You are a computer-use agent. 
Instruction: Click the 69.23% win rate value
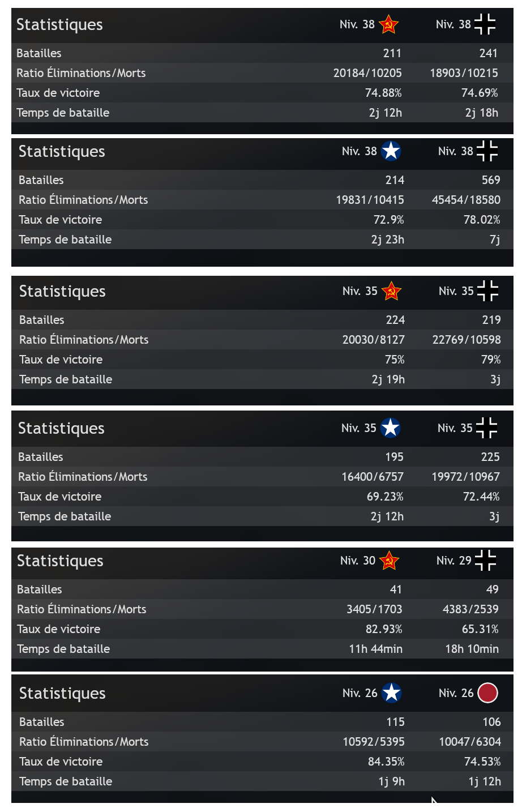385,497
